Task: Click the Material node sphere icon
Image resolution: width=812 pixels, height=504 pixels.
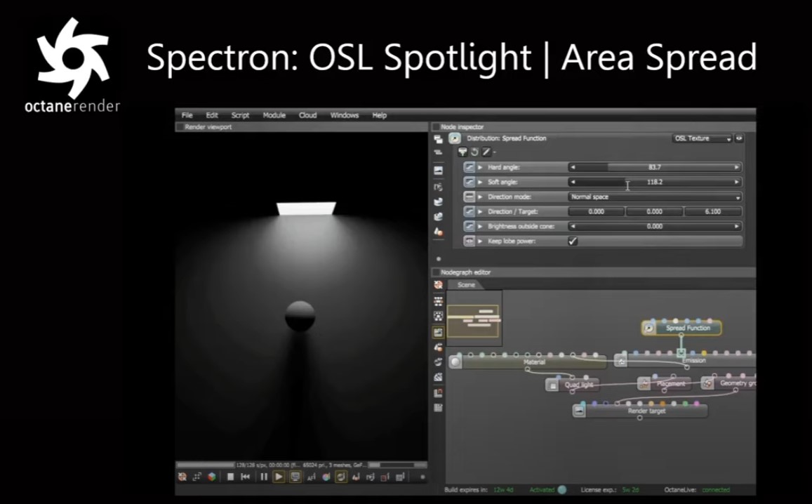Action: (x=455, y=362)
